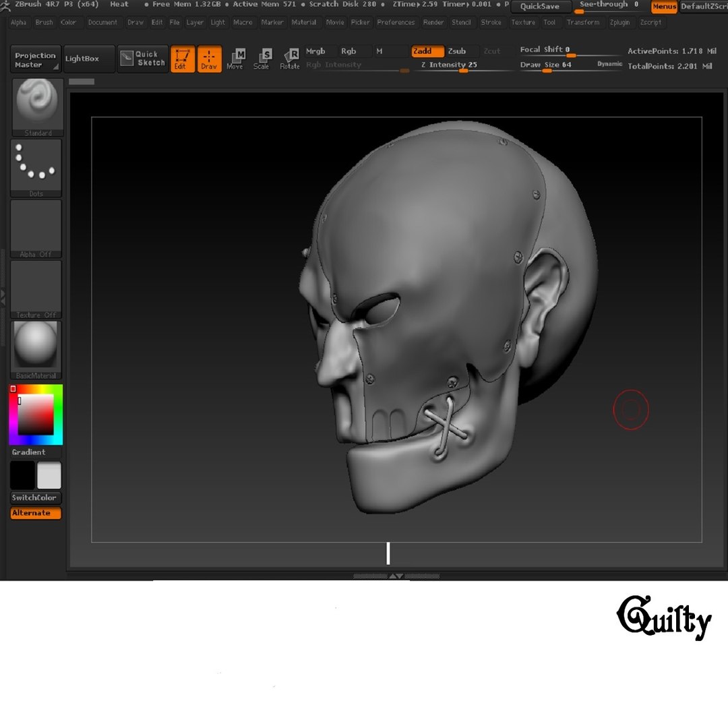Click the ActivePoints count readout
The height and width of the screenshot is (728, 728).
672,51
